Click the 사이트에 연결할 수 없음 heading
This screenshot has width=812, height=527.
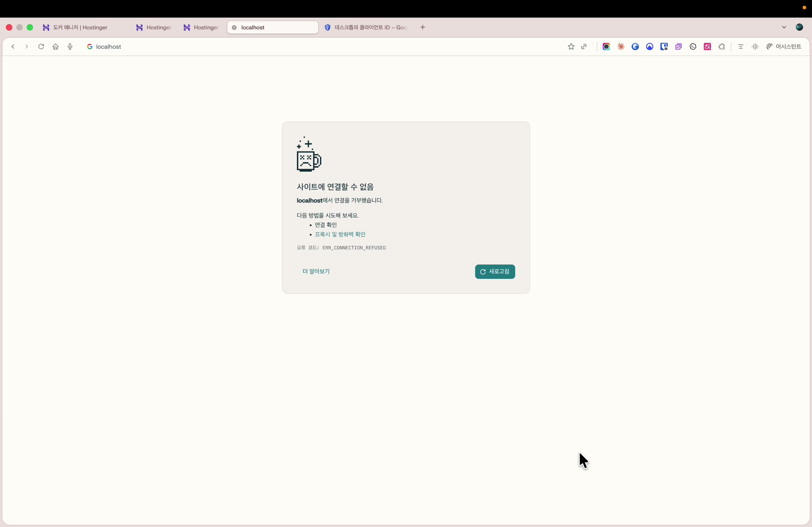(335, 187)
